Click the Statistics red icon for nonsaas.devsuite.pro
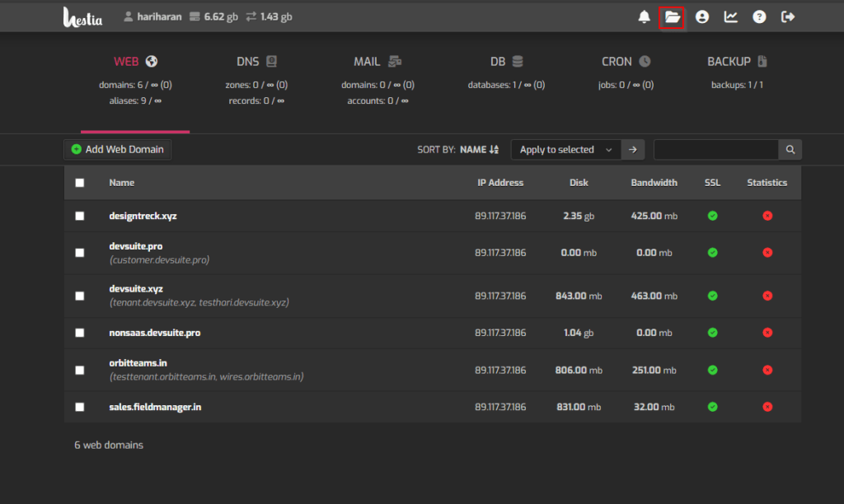The height and width of the screenshot is (504, 844). [767, 333]
